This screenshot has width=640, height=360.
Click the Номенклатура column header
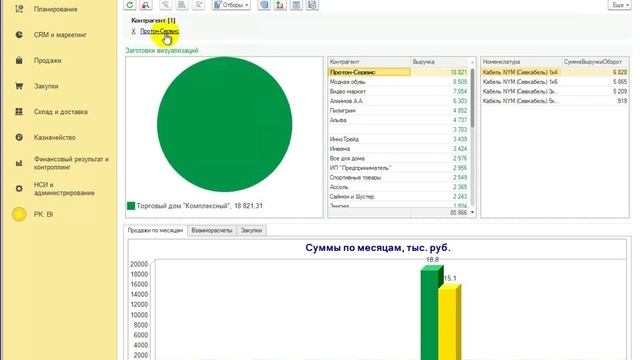(x=521, y=62)
